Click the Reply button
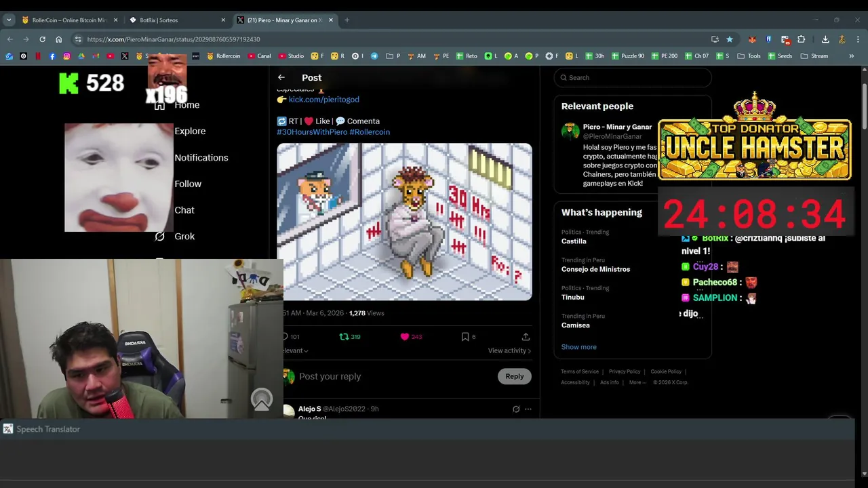Viewport: 868px width, 488px height. click(x=514, y=376)
